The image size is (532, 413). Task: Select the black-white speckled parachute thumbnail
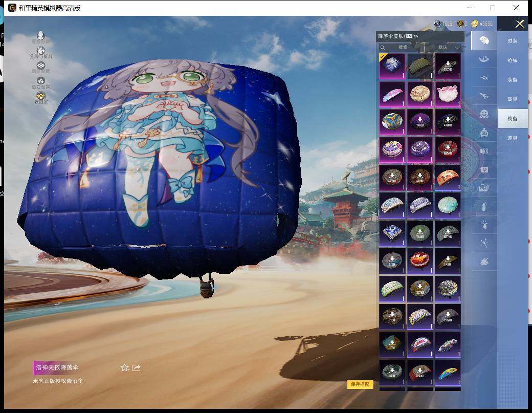(448, 289)
